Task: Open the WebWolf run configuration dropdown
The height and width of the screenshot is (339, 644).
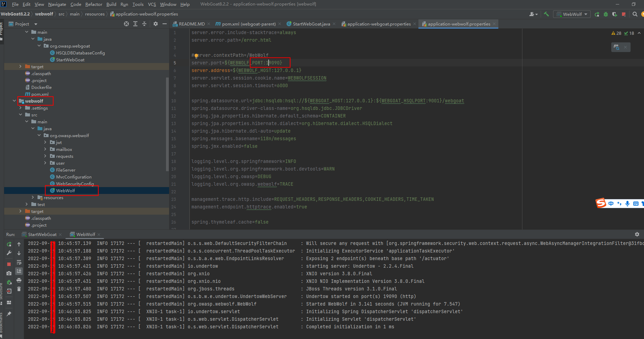Action: pyautogui.click(x=572, y=14)
